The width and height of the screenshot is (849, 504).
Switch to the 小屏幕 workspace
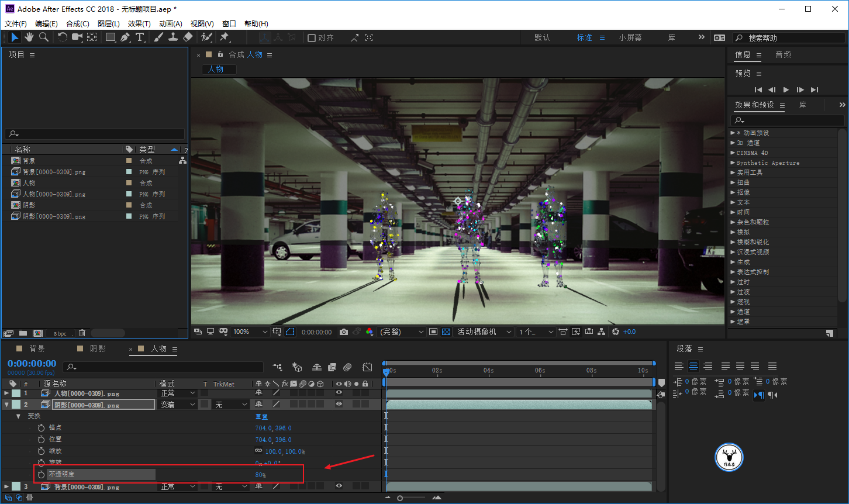[x=630, y=37]
